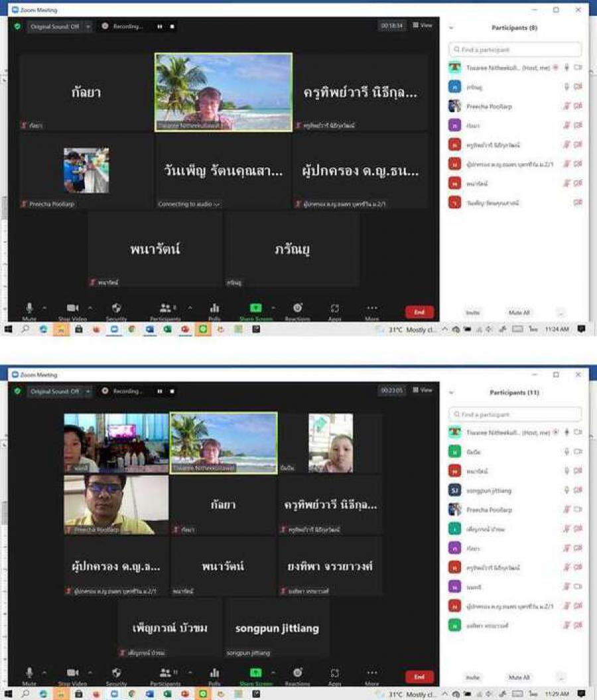Click green encryption shield in top window
This screenshot has width=597, height=700.
(17, 27)
